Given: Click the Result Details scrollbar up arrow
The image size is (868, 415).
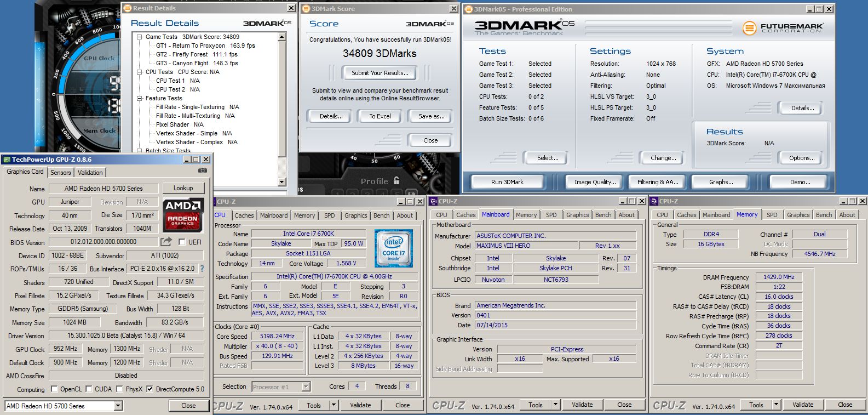Looking at the screenshot, I should click(282, 37).
